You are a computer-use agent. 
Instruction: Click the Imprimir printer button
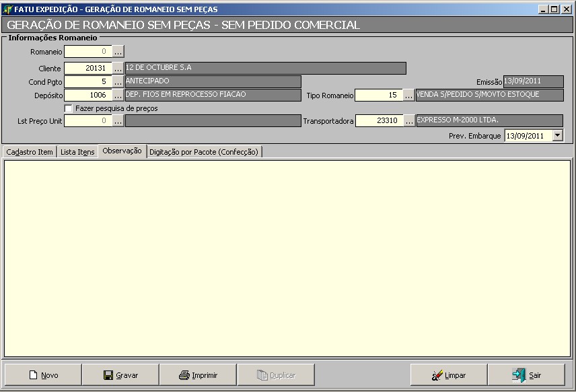(198, 375)
